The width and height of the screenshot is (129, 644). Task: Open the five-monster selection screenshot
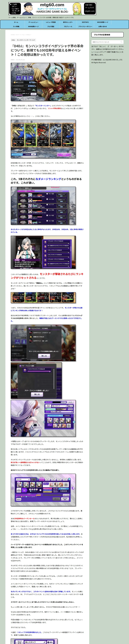coord(43,139)
